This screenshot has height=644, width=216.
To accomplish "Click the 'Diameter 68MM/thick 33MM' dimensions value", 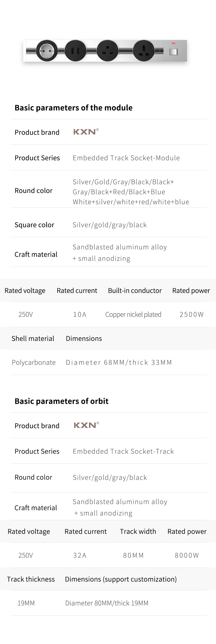I will coord(119,363).
